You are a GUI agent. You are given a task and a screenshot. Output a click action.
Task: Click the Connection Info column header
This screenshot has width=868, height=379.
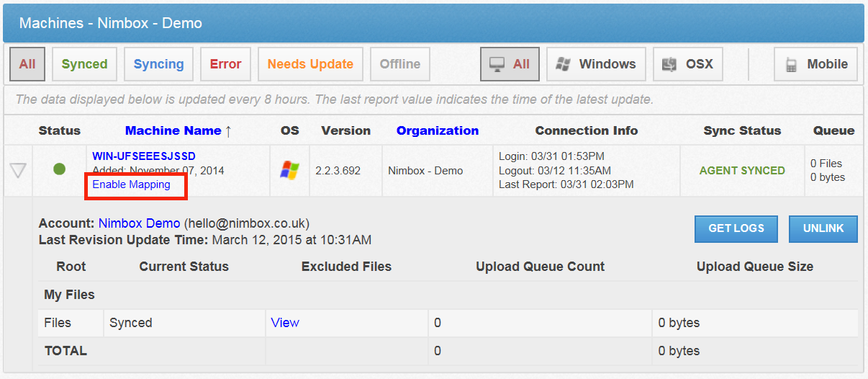pyautogui.click(x=587, y=130)
